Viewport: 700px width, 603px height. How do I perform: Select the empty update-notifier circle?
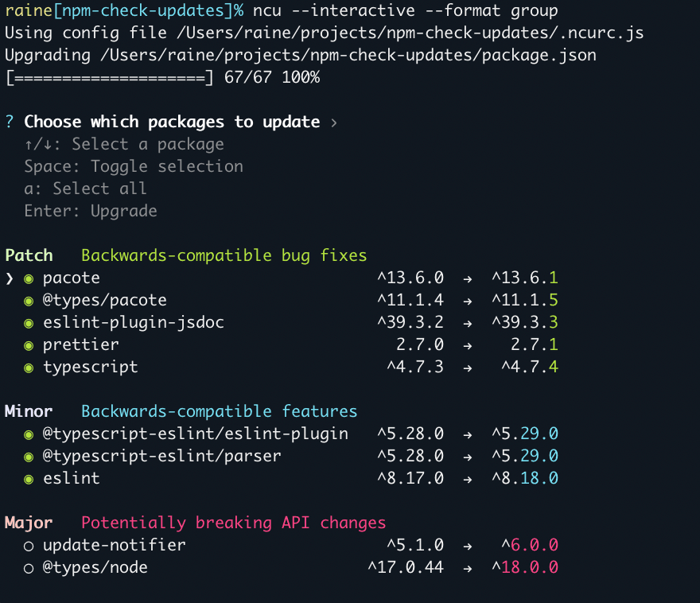[29, 547]
